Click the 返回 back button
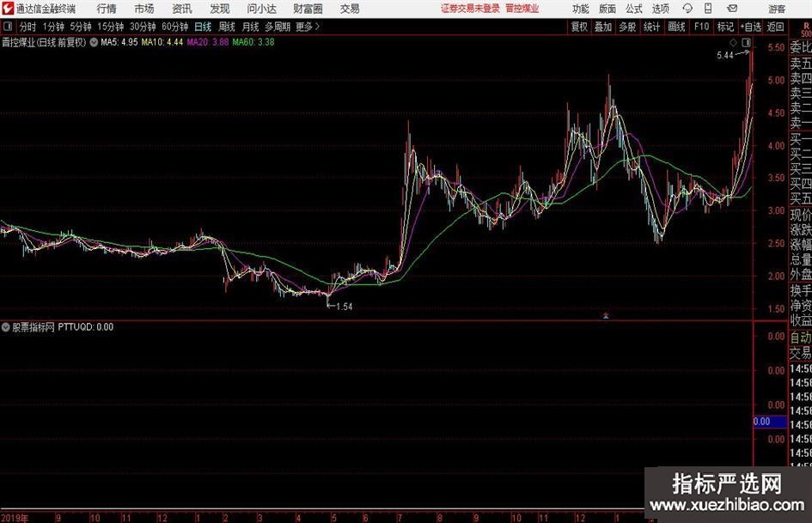The width and height of the screenshot is (812, 523). [775, 27]
